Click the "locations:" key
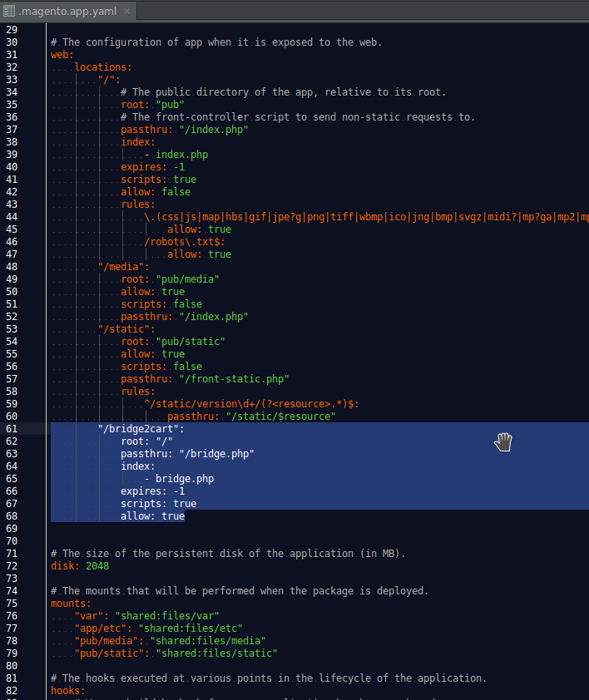 [103, 67]
